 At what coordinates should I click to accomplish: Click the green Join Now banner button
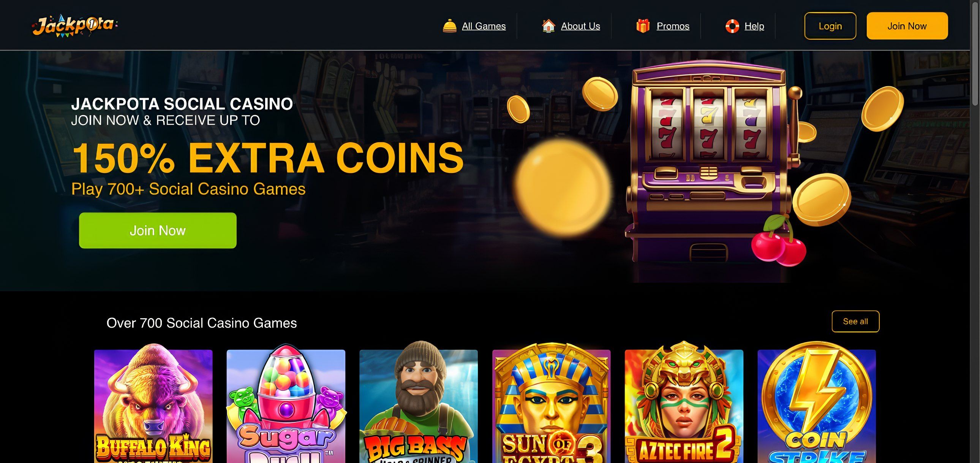(x=158, y=230)
